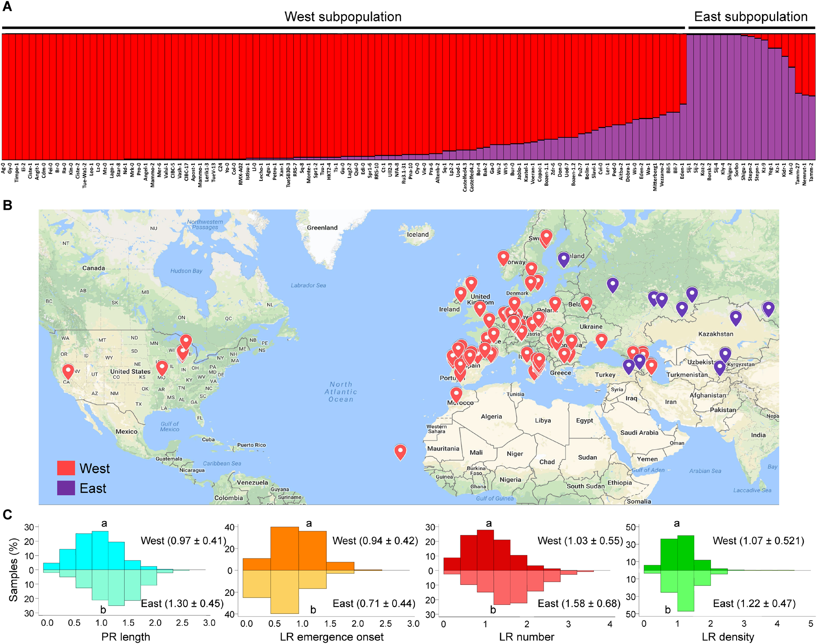Image resolution: width=817 pixels, height=644 pixels.
Task: Click the East subpopulation heading
Action: coord(750,17)
